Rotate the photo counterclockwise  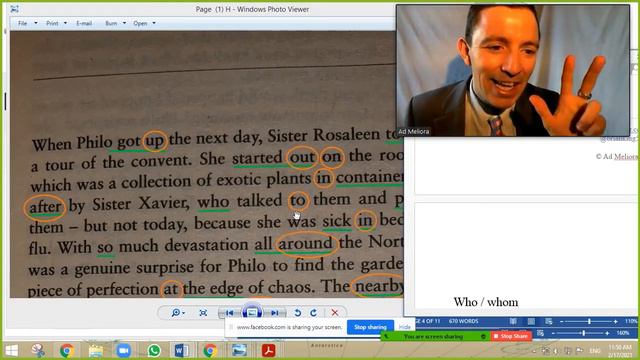point(298,313)
